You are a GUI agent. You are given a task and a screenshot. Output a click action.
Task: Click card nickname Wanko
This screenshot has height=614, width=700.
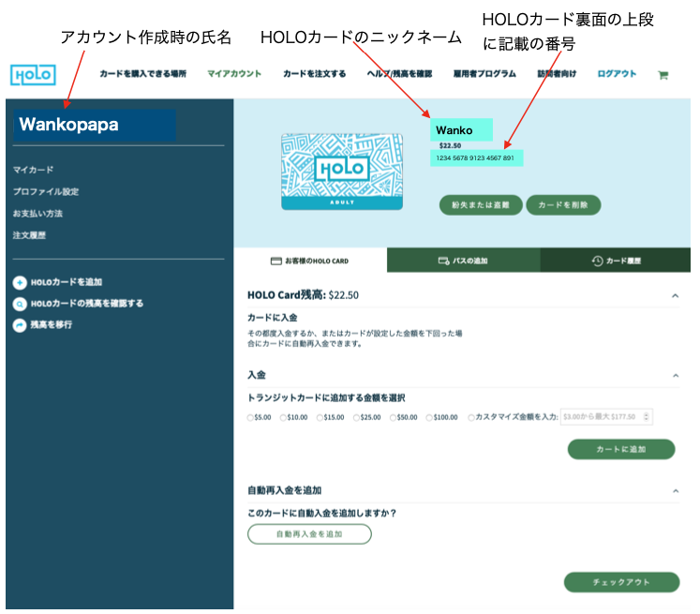coord(454,130)
